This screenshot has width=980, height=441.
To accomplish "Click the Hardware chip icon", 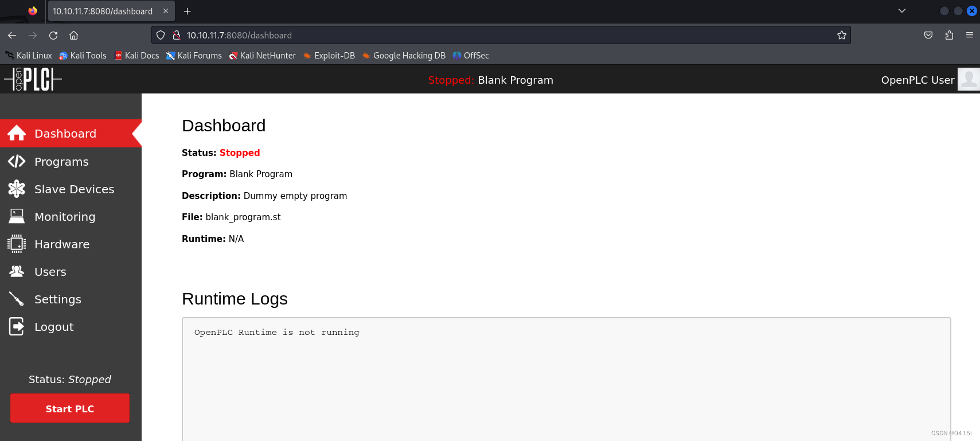I will 17,244.
